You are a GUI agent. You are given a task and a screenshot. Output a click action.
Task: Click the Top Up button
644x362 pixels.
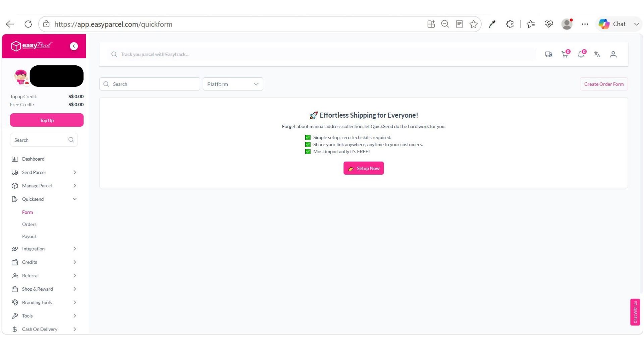[47, 120]
